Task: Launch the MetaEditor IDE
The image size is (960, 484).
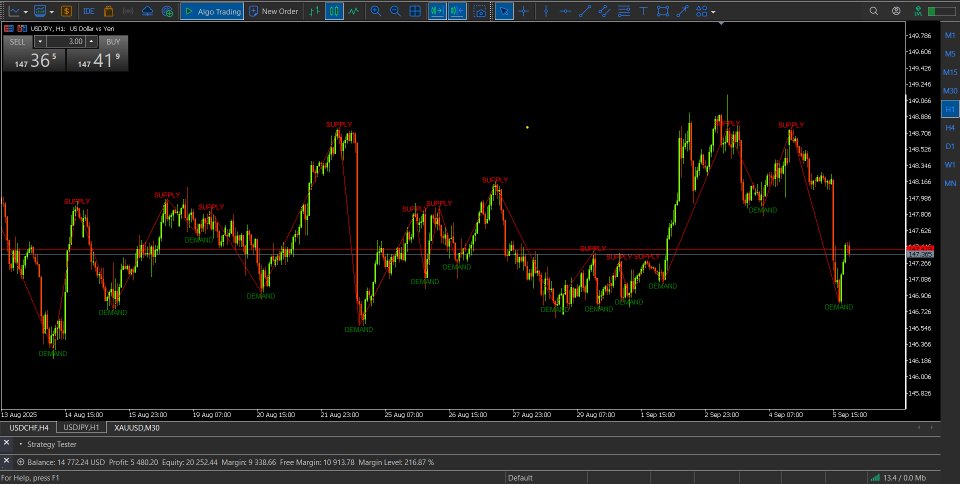Action: tap(89, 11)
